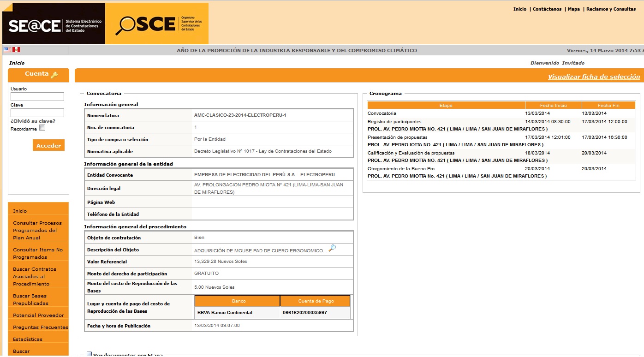Image resolution: width=644 pixels, height=357 pixels.
Task: Select the value 13,329.28 Nuevos Soles
Action: pyautogui.click(x=221, y=262)
